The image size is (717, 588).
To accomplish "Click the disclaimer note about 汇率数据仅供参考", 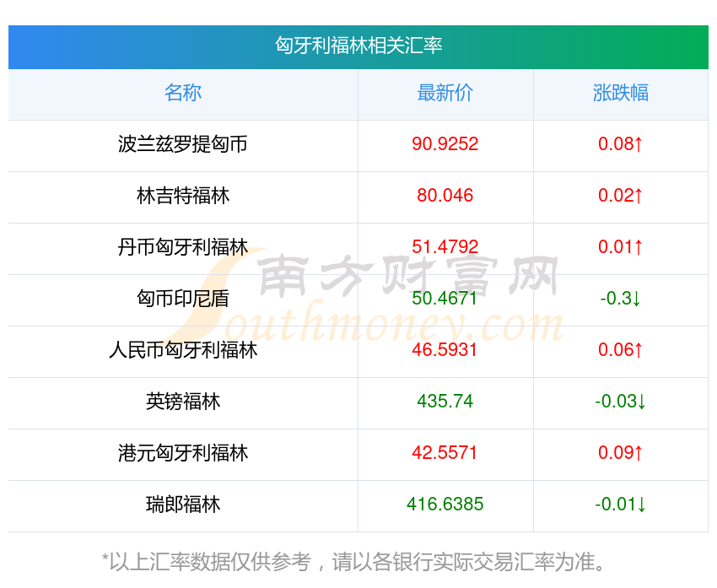I will coord(354,562).
